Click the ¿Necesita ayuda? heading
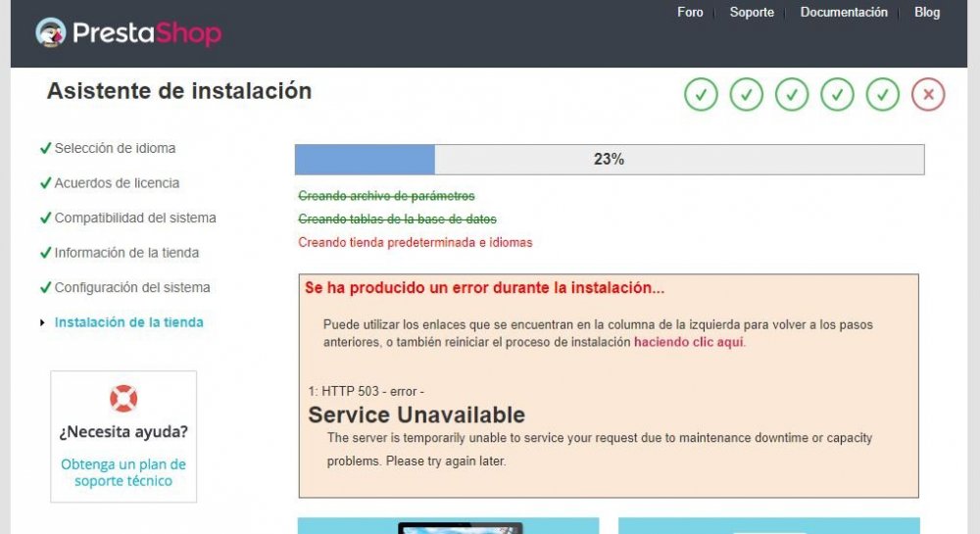The height and width of the screenshot is (534, 980). (x=123, y=431)
